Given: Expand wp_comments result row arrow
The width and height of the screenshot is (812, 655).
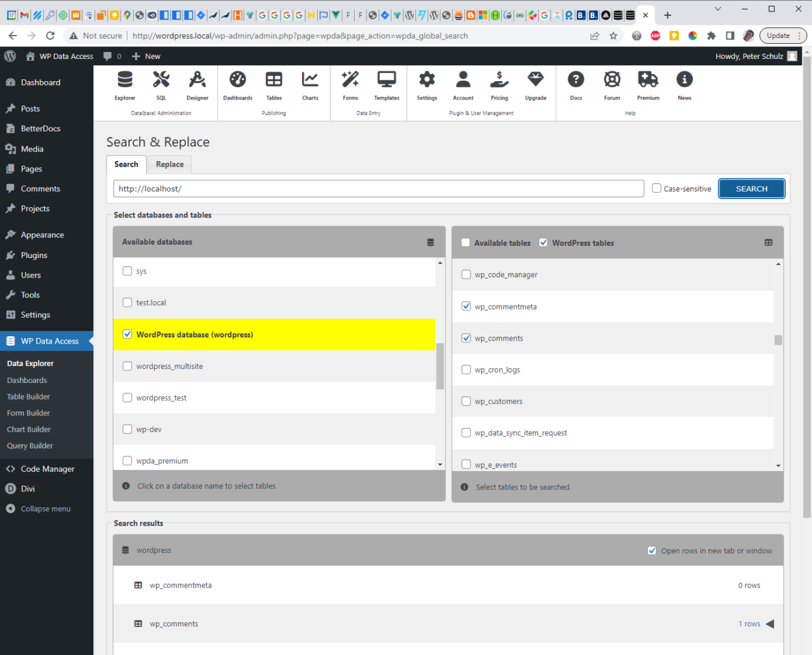Looking at the screenshot, I should click(770, 624).
